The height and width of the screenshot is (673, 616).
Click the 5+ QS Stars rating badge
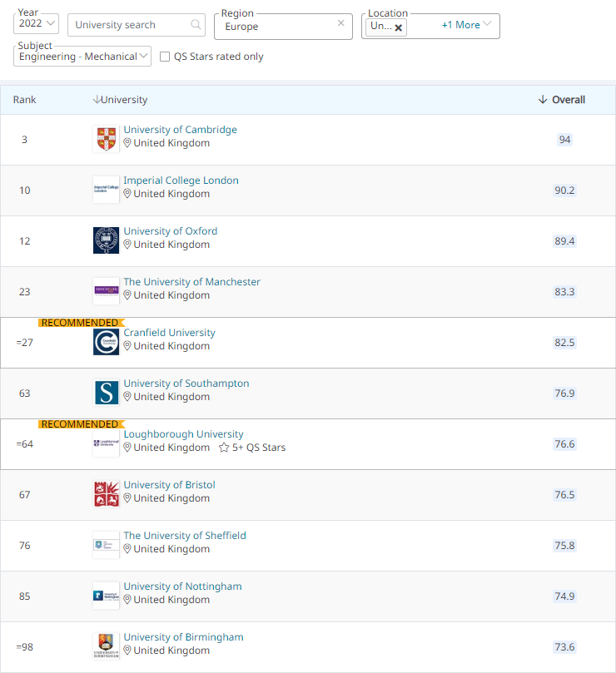[x=252, y=448]
